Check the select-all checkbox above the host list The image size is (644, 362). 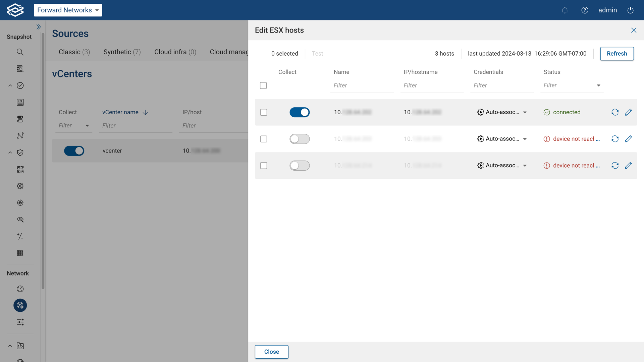coord(263,85)
